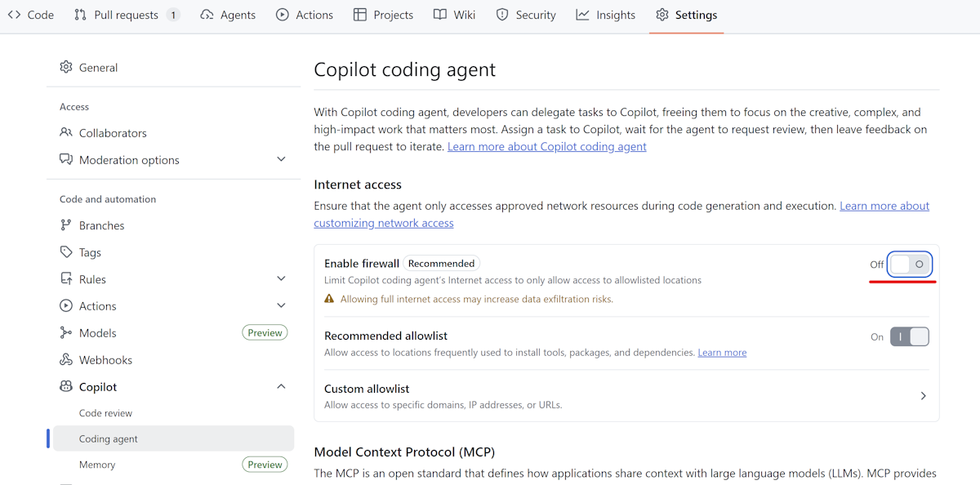
Task: Disable the Recommended allowlist toggle
Action: click(x=910, y=336)
